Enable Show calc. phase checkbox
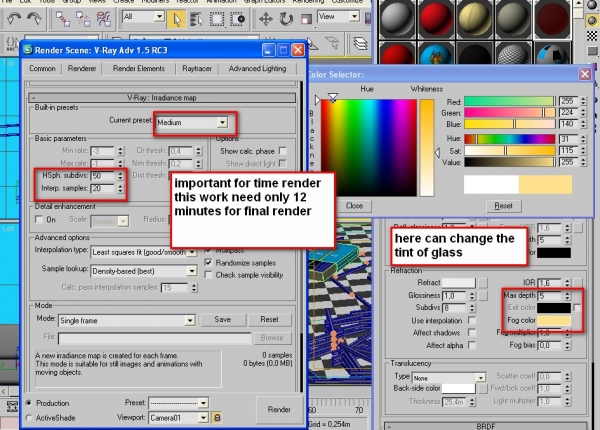 coord(283,151)
